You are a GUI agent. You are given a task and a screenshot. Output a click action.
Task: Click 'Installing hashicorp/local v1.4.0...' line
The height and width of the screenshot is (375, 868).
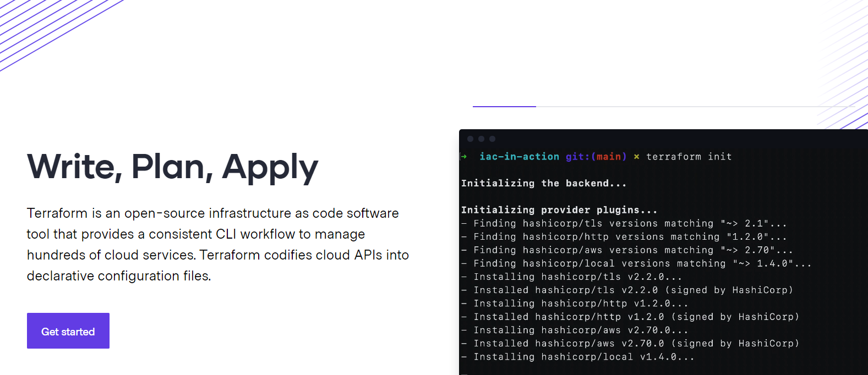click(x=578, y=357)
